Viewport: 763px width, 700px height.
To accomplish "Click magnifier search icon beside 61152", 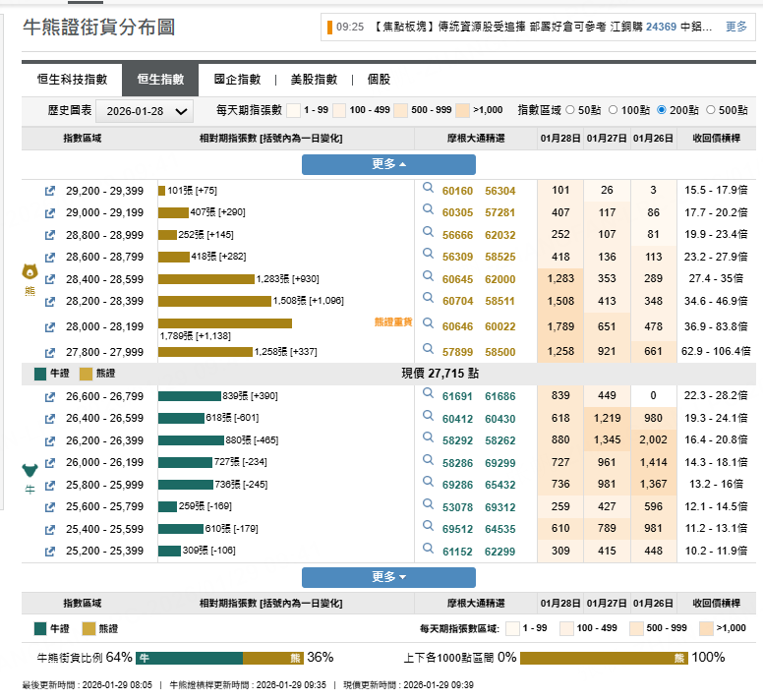I will click(x=428, y=549).
